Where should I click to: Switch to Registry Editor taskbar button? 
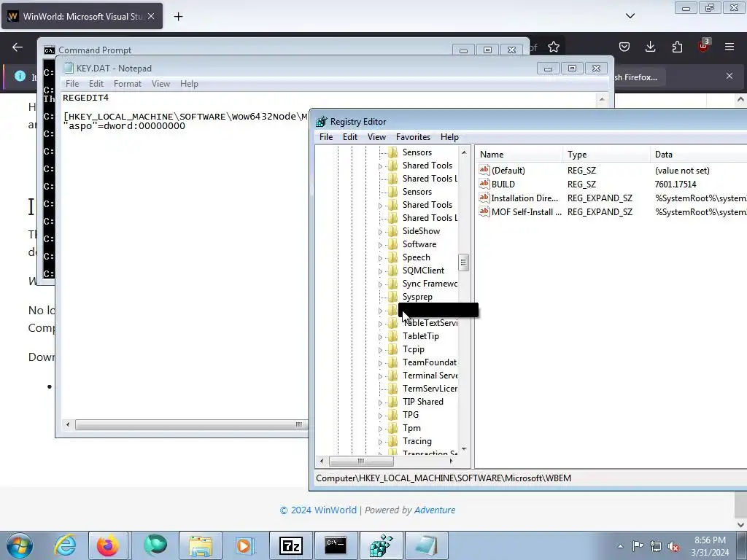point(381,545)
